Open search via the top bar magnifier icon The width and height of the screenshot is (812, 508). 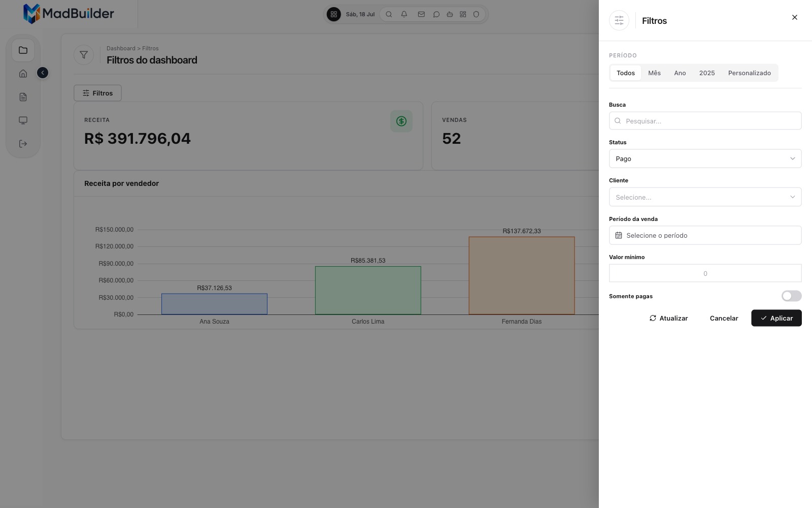(x=389, y=14)
